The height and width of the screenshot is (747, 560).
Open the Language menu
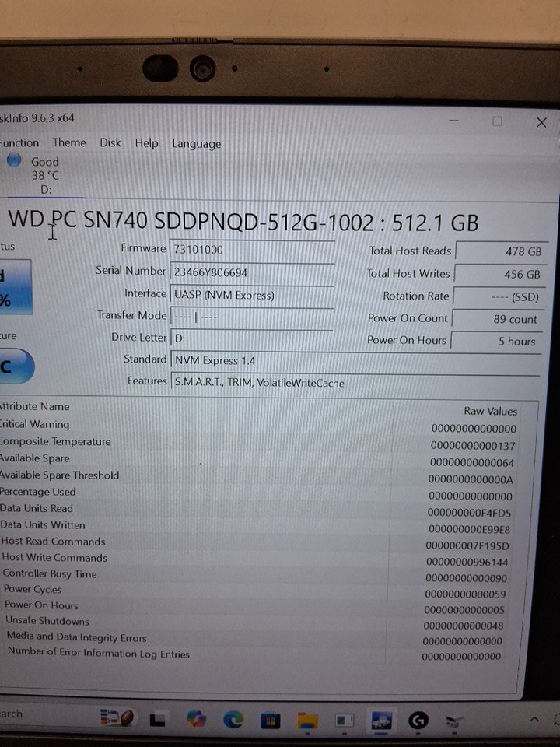tap(196, 144)
